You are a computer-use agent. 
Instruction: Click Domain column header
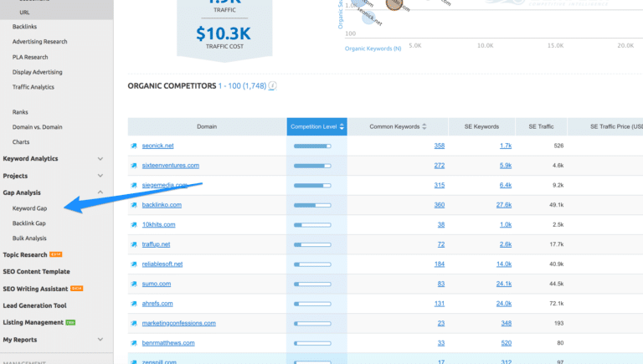point(207,126)
